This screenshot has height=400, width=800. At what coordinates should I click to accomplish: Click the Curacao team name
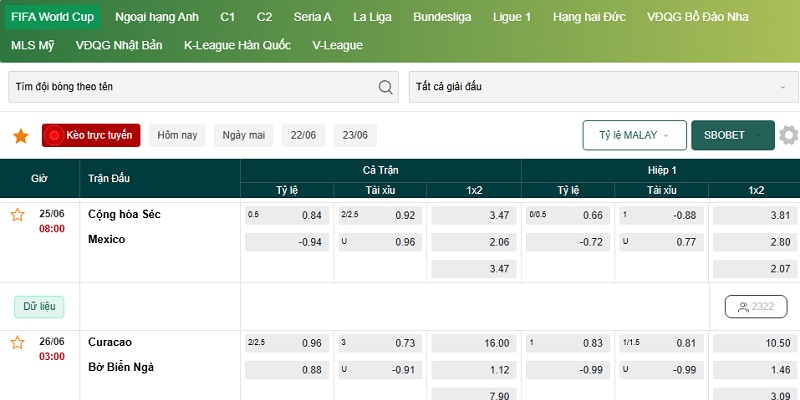(110, 342)
